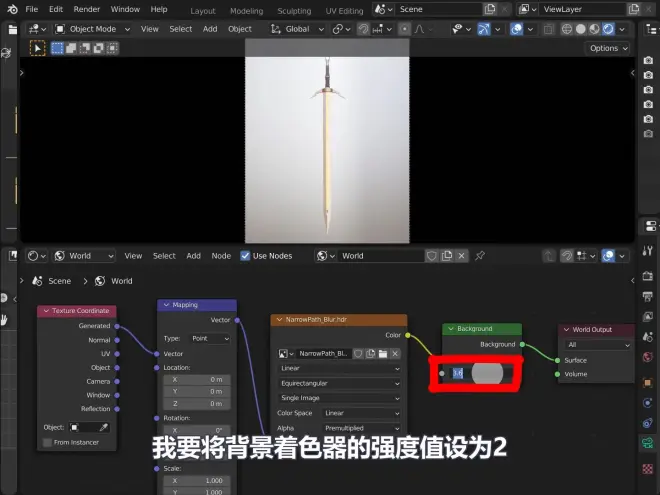Click the Scene breadcrumb
The height and width of the screenshot is (495, 660).
pyautogui.click(x=59, y=281)
